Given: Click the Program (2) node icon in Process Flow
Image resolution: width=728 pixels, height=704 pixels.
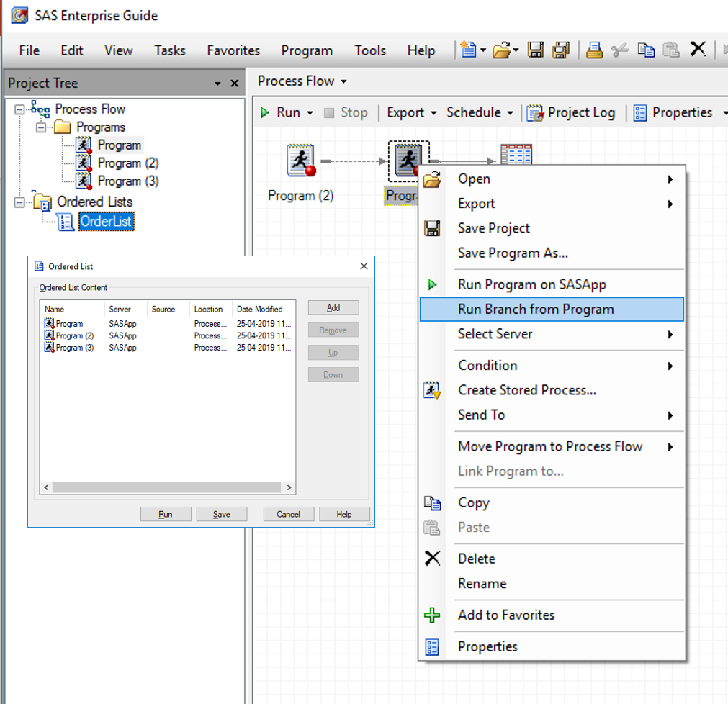Looking at the screenshot, I should [301, 160].
